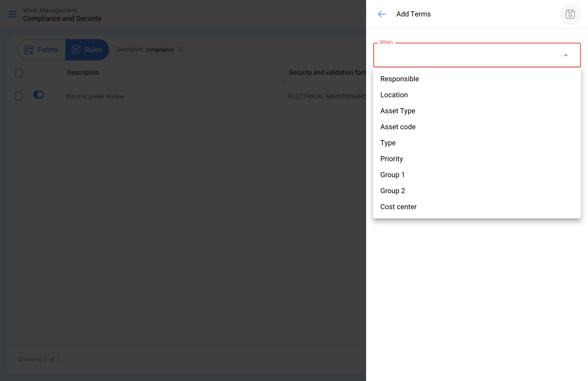Open the Electric panel review row

95,96
